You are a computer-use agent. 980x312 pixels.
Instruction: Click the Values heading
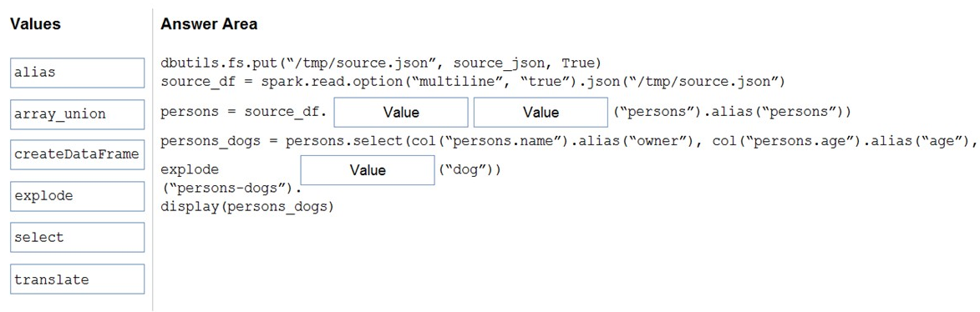click(36, 24)
